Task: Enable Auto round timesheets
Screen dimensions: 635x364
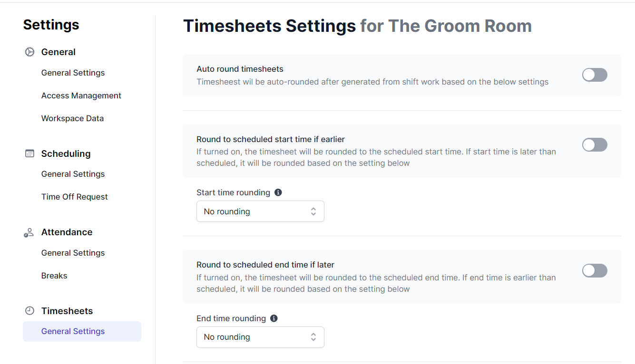Action: tap(595, 75)
